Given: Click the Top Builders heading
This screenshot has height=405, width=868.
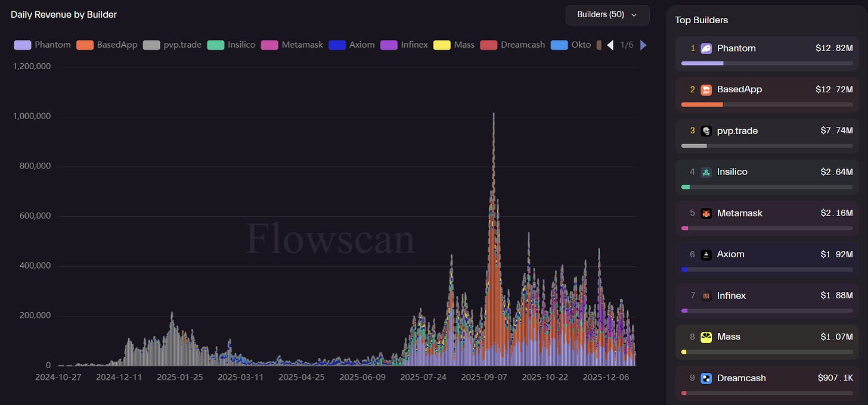Looking at the screenshot, I should tap(701, 20).
